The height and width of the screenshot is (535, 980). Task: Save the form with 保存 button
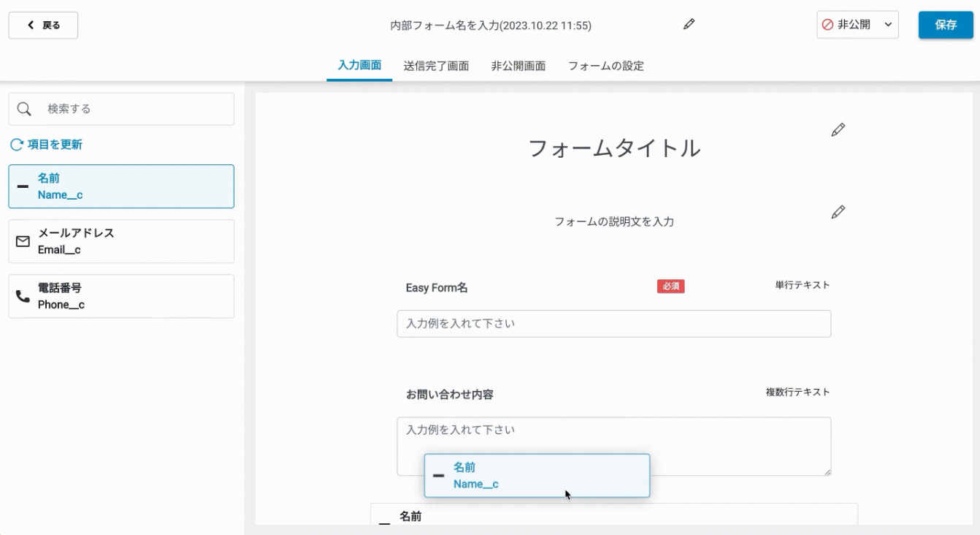click(946, 25)
